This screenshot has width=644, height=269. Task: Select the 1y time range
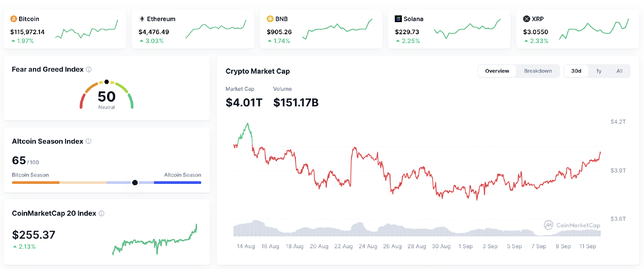tap(599, 71)
